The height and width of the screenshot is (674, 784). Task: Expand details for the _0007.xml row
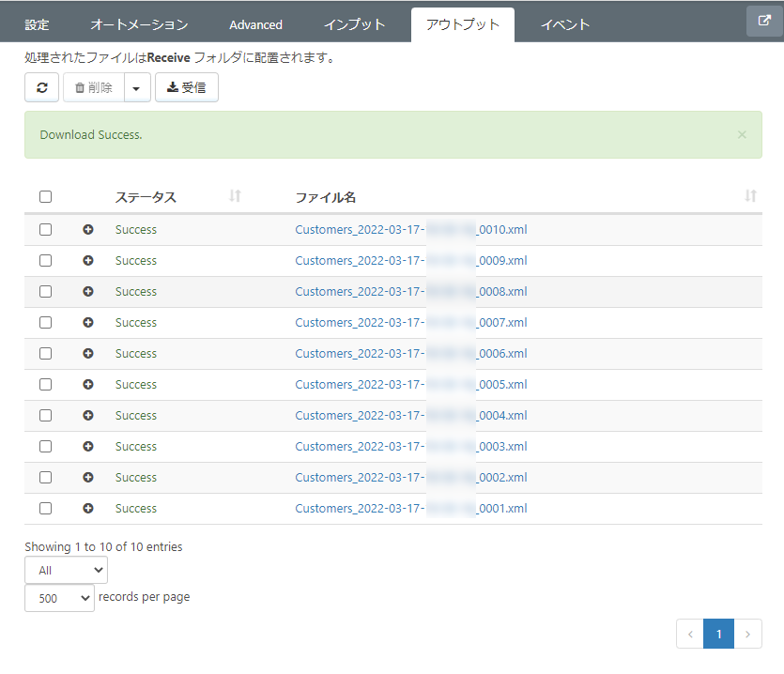click(88, 323)
